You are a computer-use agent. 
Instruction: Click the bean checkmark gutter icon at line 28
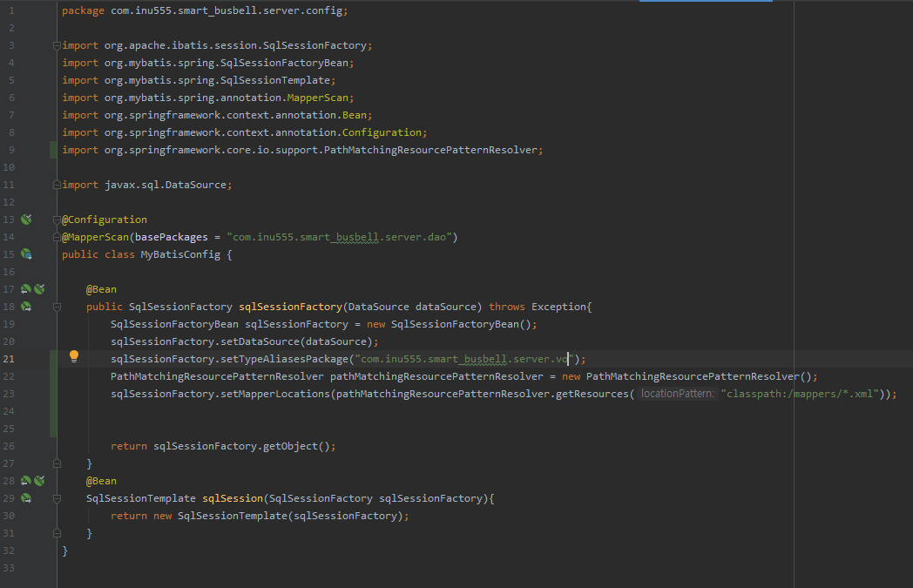pyautogui.click(x=39, y=480)
